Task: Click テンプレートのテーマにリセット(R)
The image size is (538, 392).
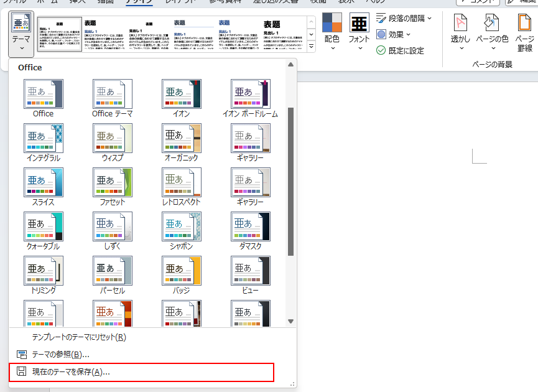Action: pos(79,337)
